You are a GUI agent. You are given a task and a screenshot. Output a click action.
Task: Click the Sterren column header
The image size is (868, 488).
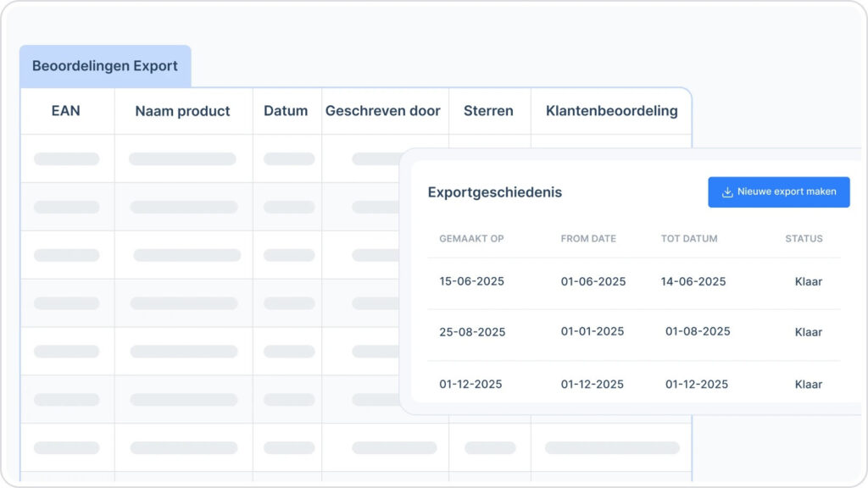coord(488,111)
